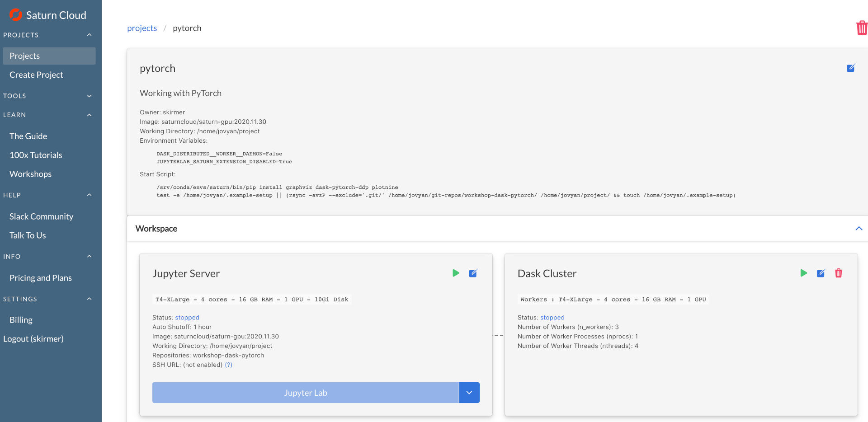Open Billing settings
Viewport: 868px width, 422px height.
[x=21, y=320]
